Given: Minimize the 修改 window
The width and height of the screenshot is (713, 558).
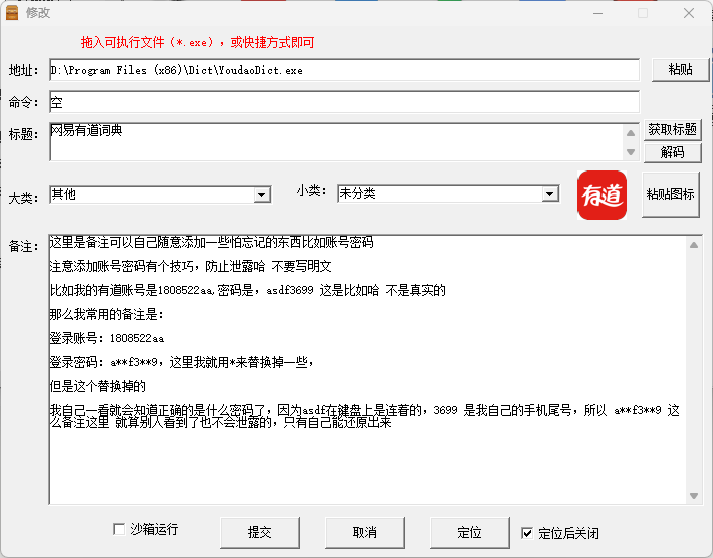Looking at the screenshot, I should (598, 13).
